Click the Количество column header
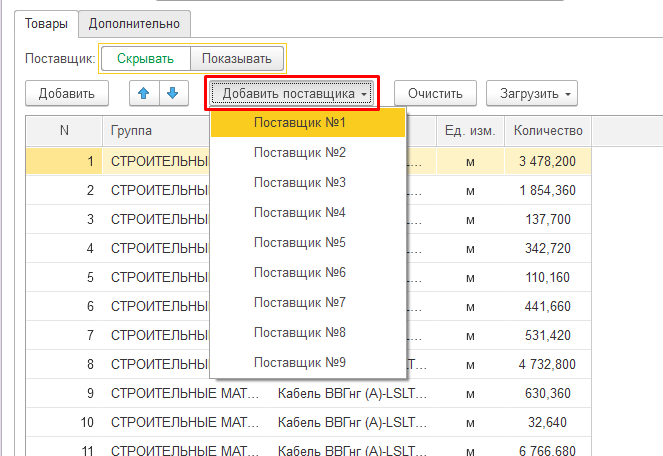 coord(547,131)
